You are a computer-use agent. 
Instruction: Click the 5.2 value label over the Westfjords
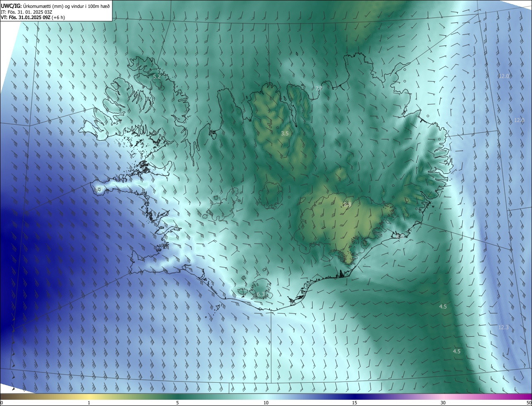coord(157,77)
